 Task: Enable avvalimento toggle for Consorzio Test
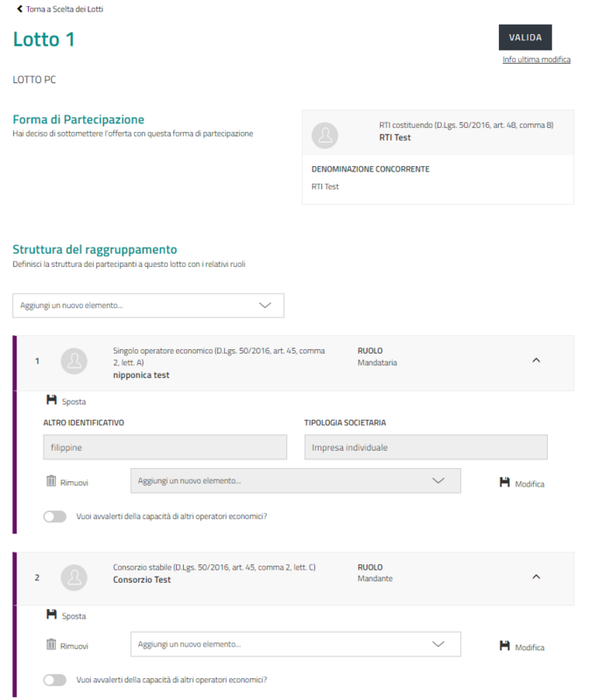54,680
